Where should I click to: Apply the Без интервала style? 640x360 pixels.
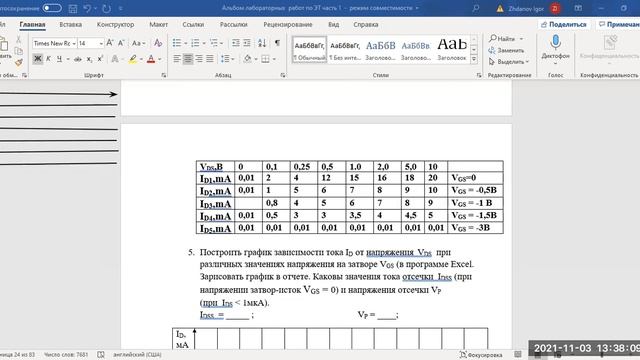[345, 50]
